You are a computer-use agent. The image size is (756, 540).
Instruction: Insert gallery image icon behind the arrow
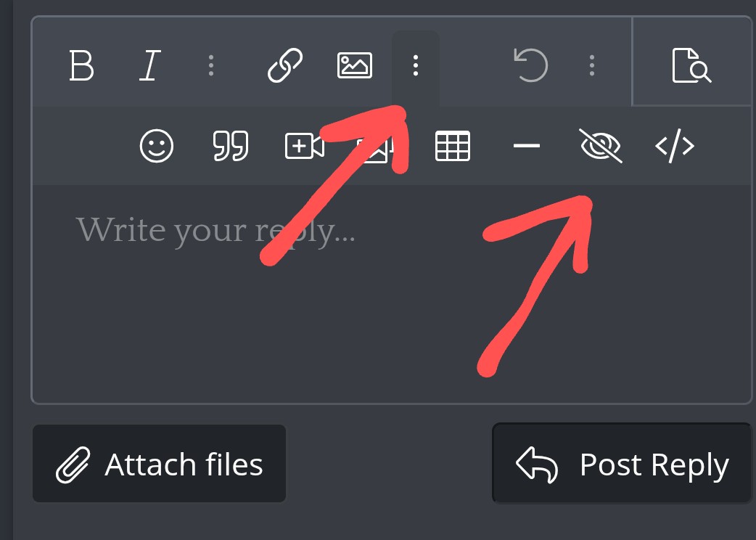[376, 147]
